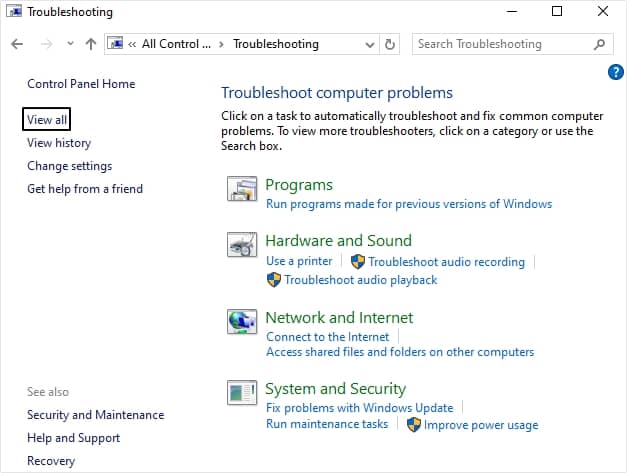This screenshot has width=627, height=473.
Task: Open View history
Action: 59,143
